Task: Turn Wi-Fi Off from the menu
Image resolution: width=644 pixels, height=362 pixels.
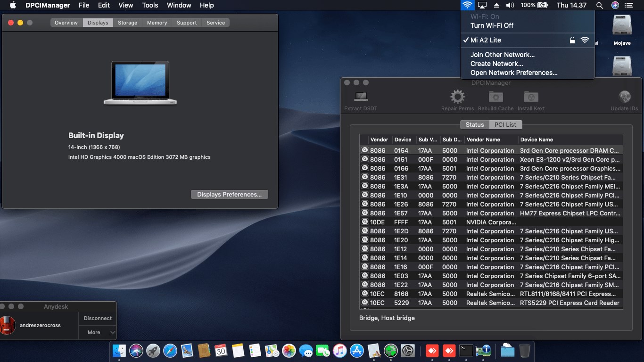Action: coord(492,25)
